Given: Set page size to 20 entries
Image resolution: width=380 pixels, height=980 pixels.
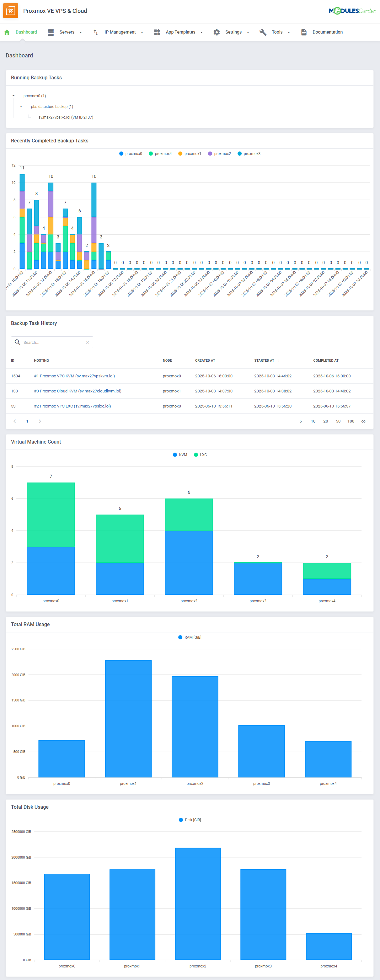Looking at the screenshot, I should coord(325,421).
